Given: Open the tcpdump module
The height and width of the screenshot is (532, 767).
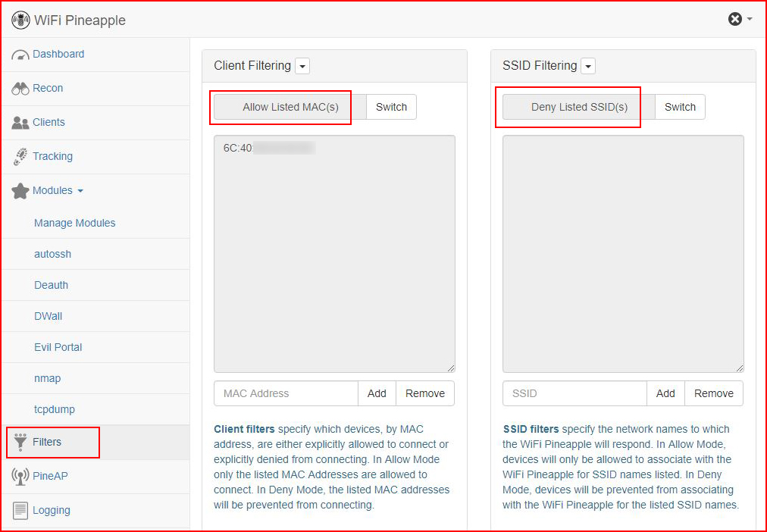Looking at the screenshot, I should tap(55, 409).
